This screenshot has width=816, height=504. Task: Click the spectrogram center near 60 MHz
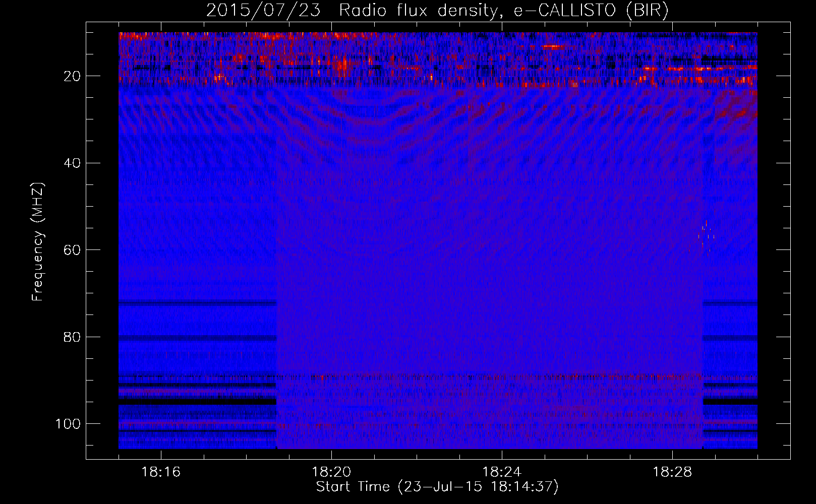(x=438, y=250)
